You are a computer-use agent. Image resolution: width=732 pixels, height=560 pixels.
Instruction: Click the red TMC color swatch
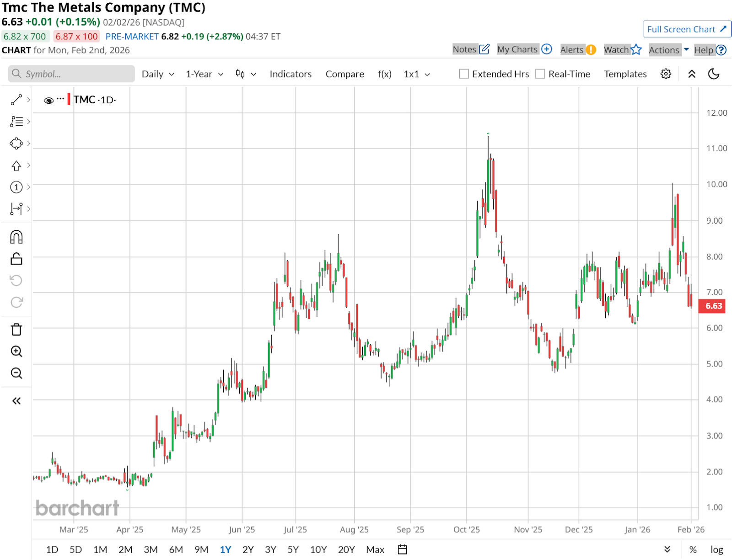(69, 99)
